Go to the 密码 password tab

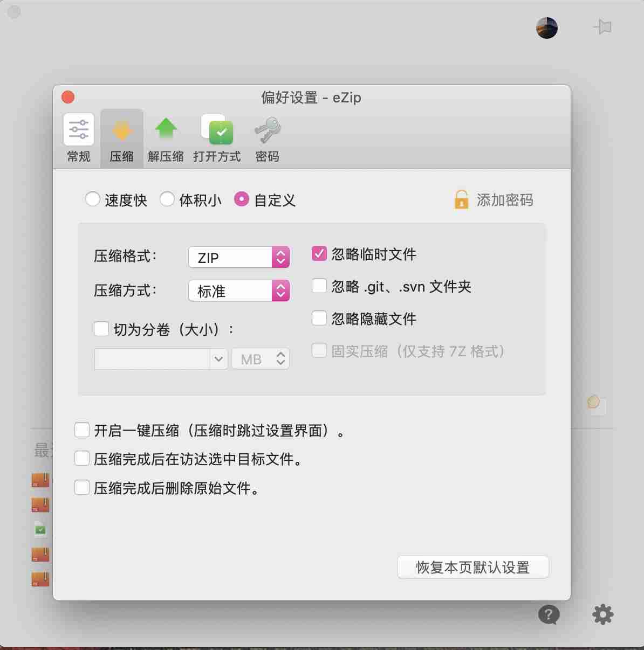pos(267,138)
